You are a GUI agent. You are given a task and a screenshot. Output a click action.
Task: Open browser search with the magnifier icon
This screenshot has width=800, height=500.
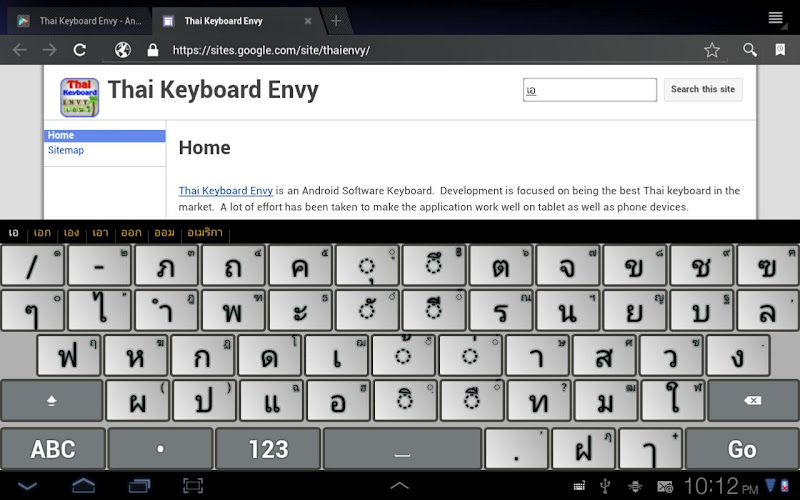pos(749,49)
